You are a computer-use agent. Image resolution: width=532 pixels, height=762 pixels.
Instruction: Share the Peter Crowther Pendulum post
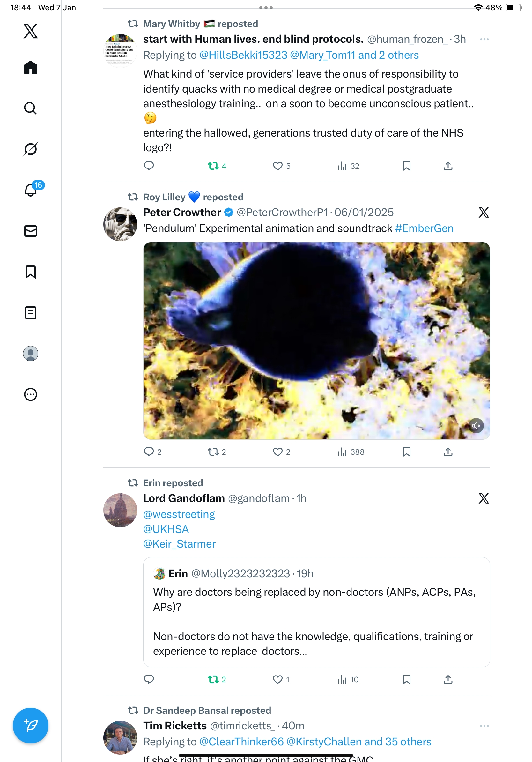coord(448,452)
